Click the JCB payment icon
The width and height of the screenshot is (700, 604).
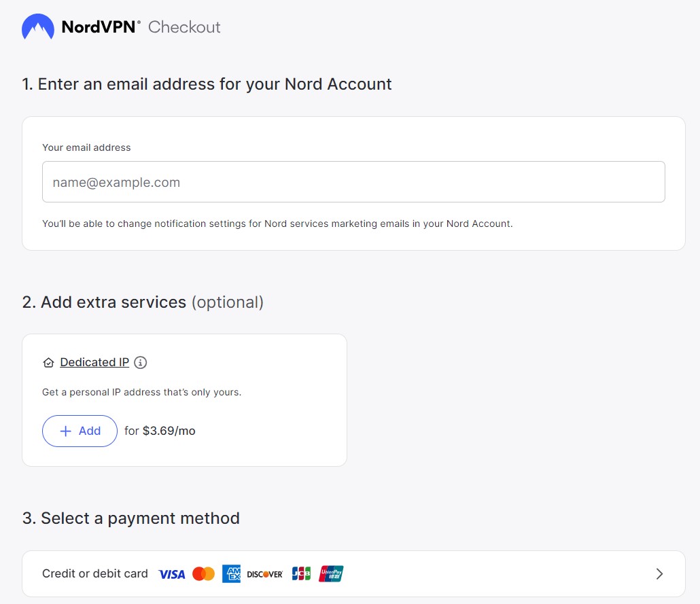[300, 573]
